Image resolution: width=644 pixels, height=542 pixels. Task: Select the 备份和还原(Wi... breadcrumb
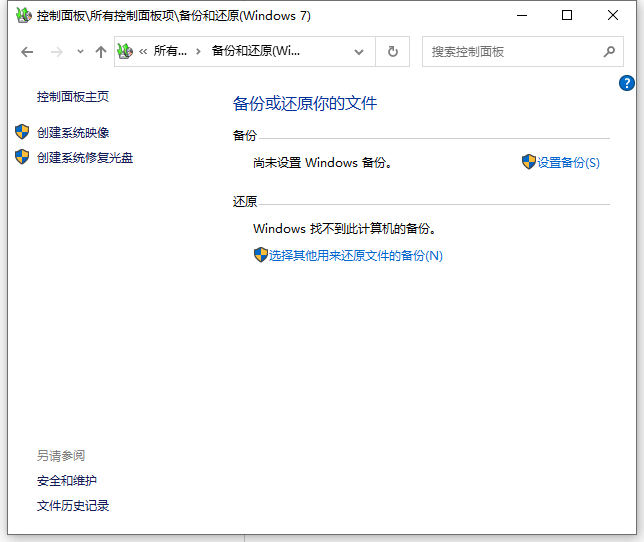coord(255,51)
